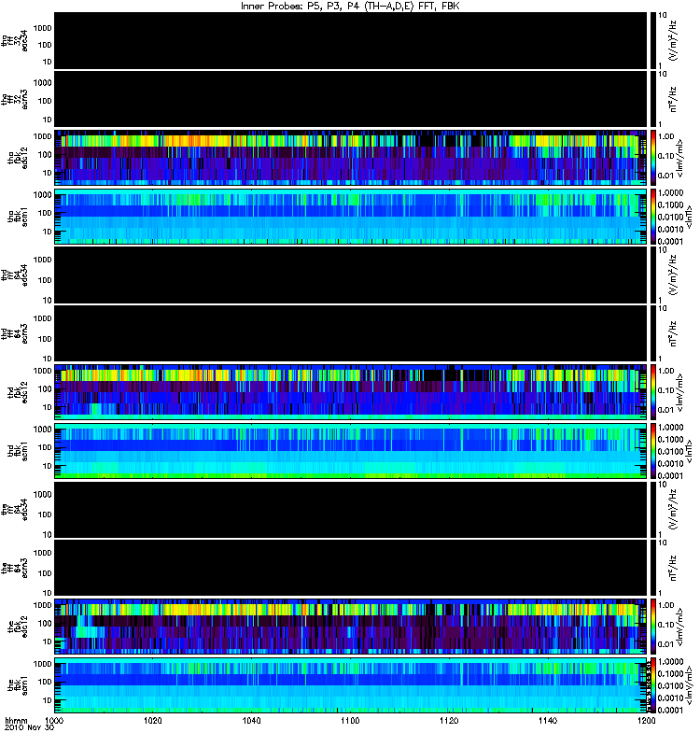The image size is (700, 747).
Task: Click inside the the fbk scm1 spectrogram
Action: (351, 685)
